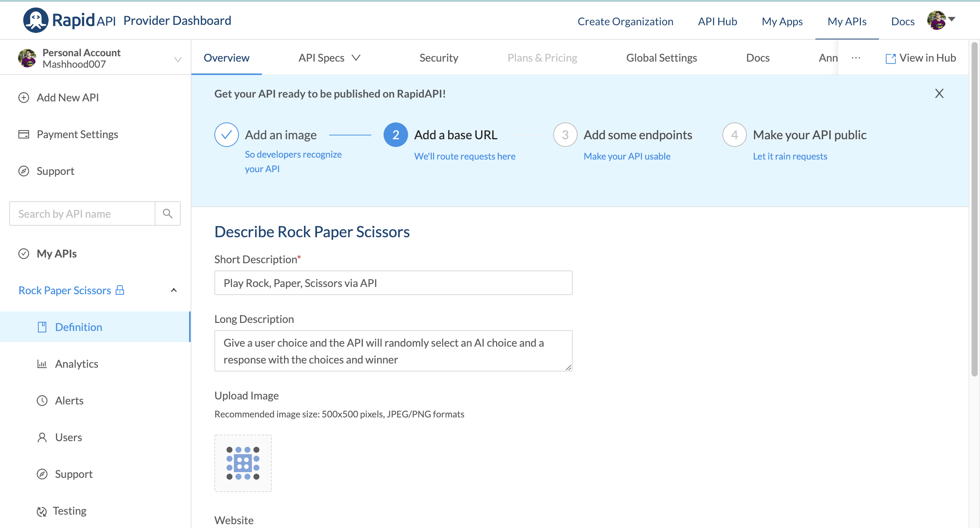Screen dimensions: 980x528
Task: Click the View in Hub external link icon
Action: tap(890, 59)
